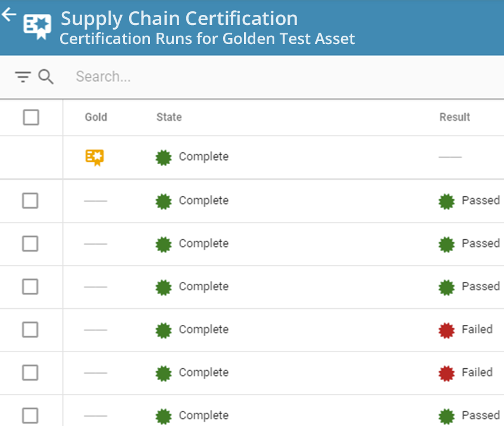Click Complete text in the gold run row
The height and width of the screenshot is (426, 504).
click(x=204, y=157)
